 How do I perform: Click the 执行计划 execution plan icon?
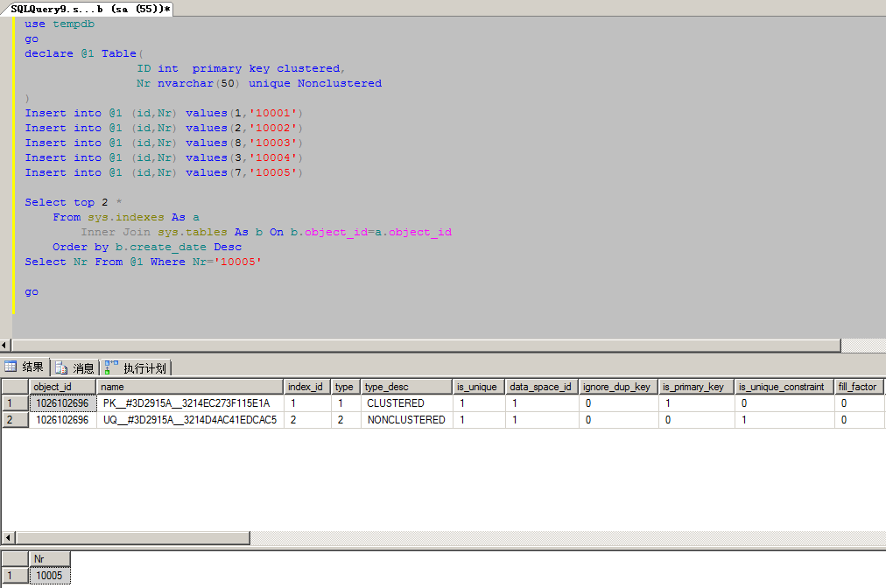coord(111,368)
